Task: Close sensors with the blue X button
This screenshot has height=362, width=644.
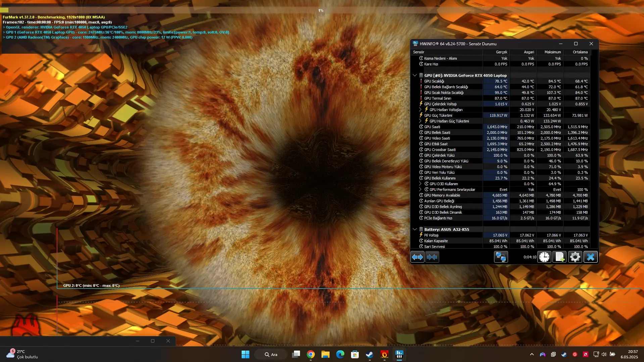Action: pyautogui.click(x=591, y=257)
